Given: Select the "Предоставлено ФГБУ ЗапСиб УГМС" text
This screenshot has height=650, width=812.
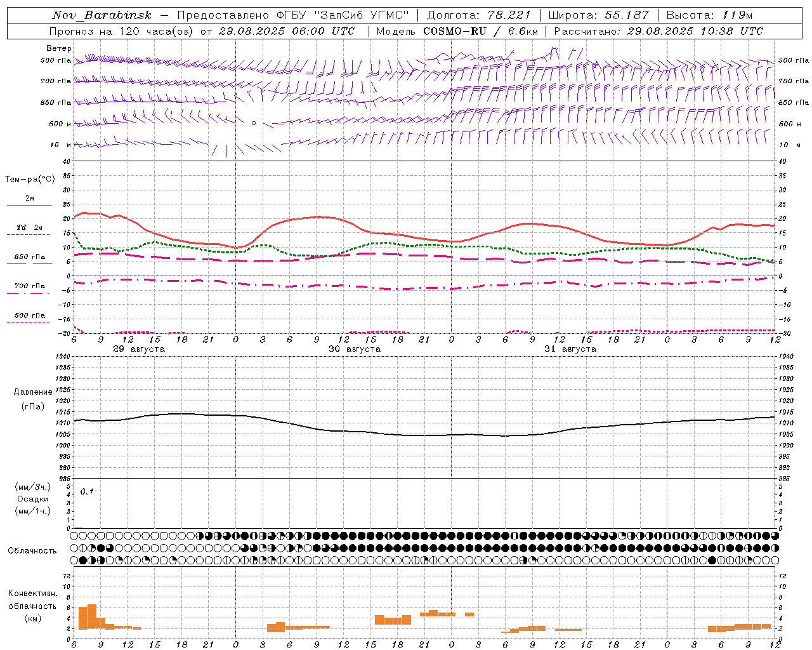Looking at the screenshot, I should (293, 15).
